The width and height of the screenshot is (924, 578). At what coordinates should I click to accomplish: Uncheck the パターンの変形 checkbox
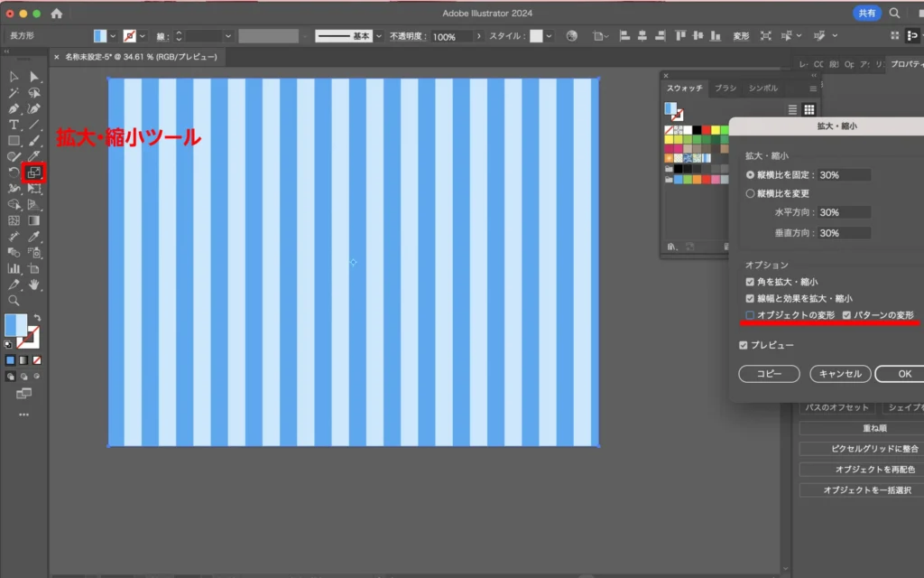847,314
